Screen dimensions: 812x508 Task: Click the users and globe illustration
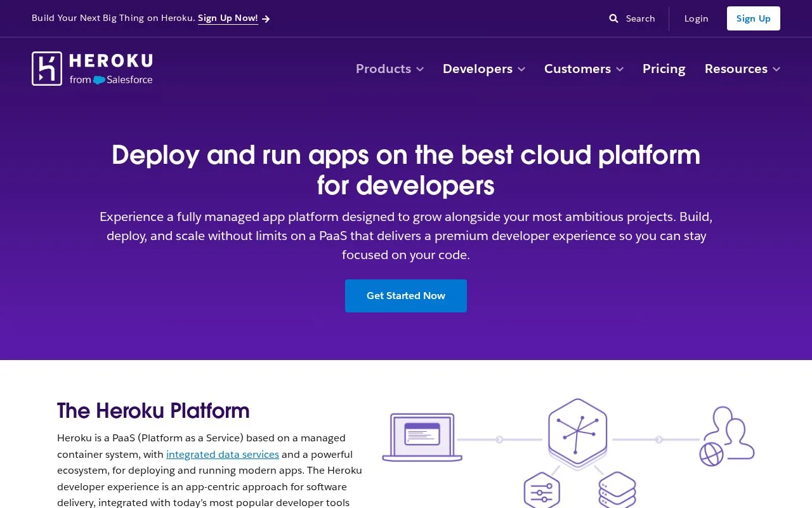(727, 436)
